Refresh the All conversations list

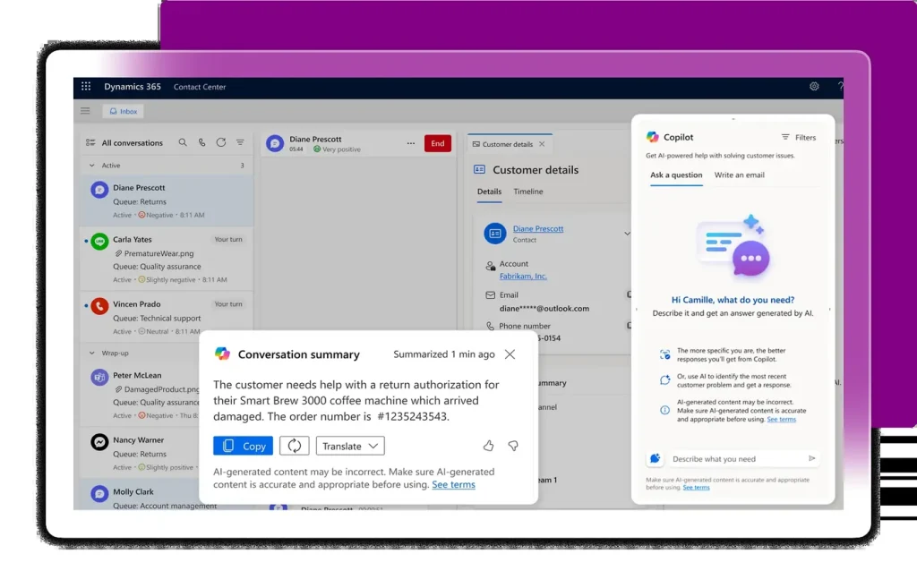(x=221, y=142)
